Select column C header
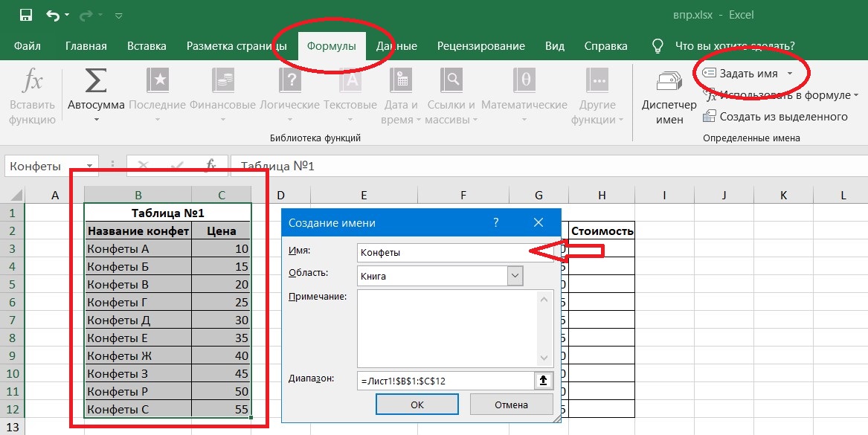This screenshot has width=868, height=435. click(x=222, y=195)
